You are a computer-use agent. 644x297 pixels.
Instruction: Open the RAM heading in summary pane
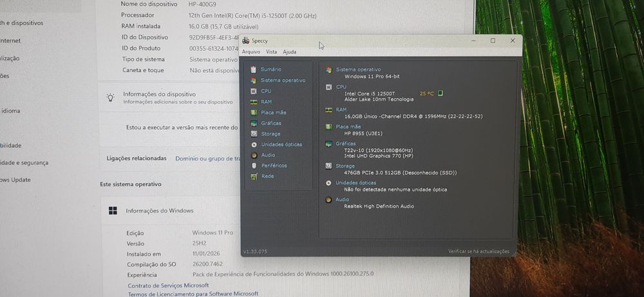point(341,110)
